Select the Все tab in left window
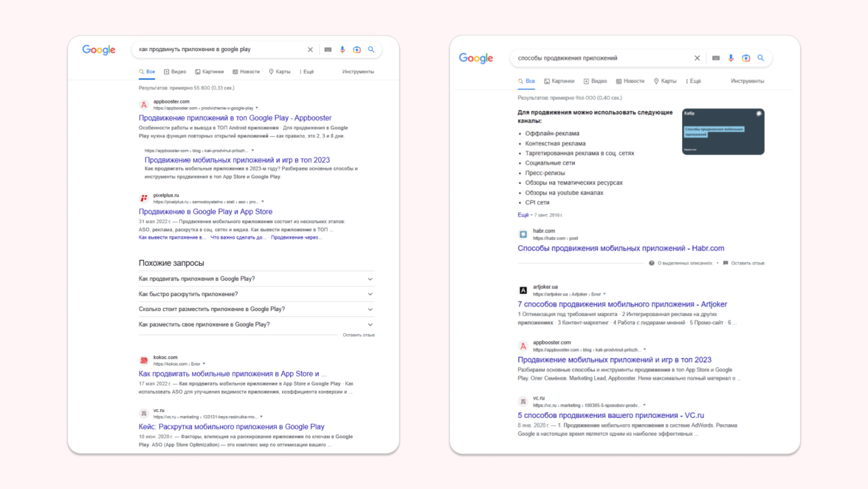This screenshot has width=868, height=489. 147,72
